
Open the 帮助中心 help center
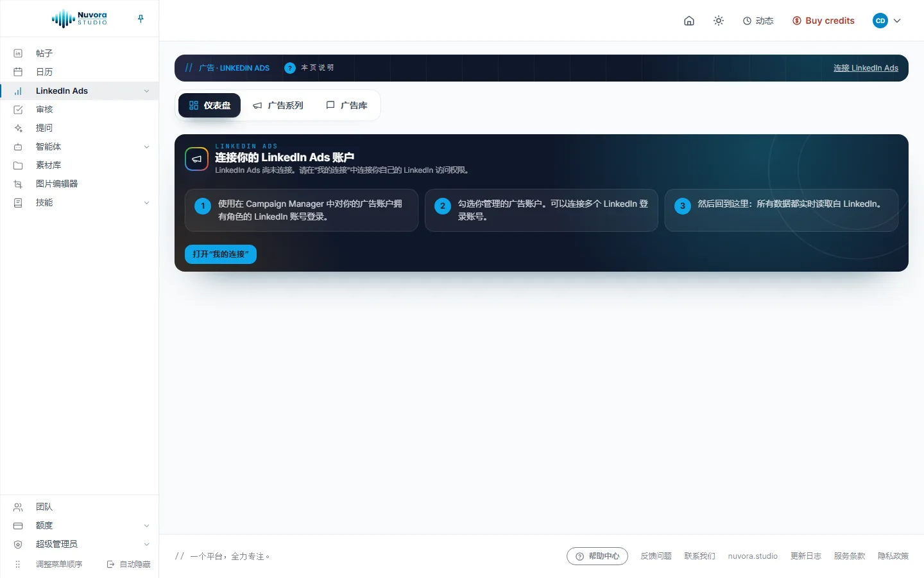pos(597,556)
